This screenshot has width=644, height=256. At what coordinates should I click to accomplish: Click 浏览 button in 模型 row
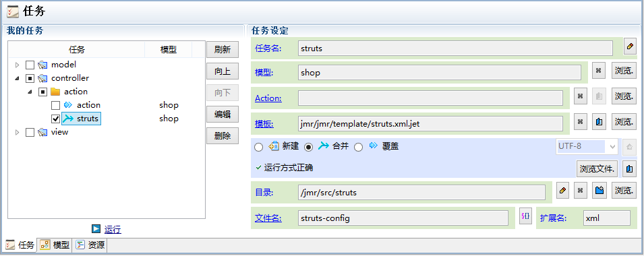pos(623,71)
